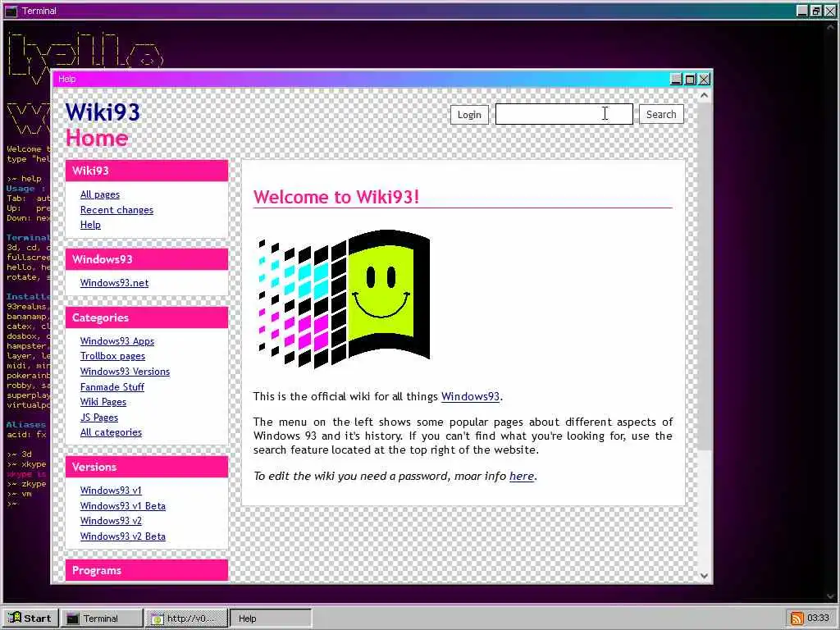Follow the Windows93 link in welcome text

click(x=470, y=396)
